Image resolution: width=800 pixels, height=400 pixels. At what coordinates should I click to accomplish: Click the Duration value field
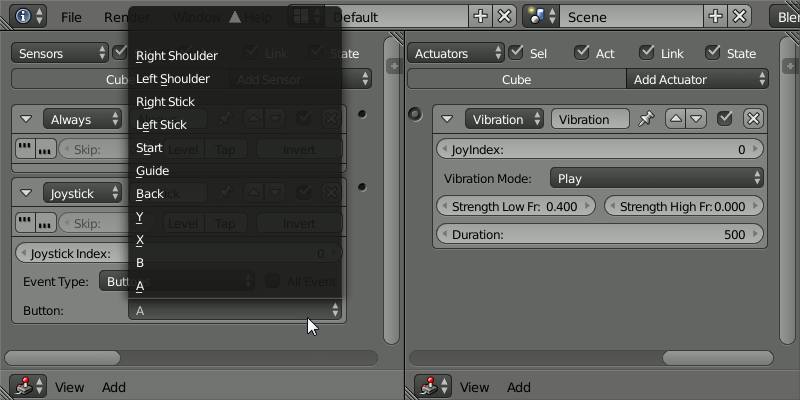pos(601,234)
